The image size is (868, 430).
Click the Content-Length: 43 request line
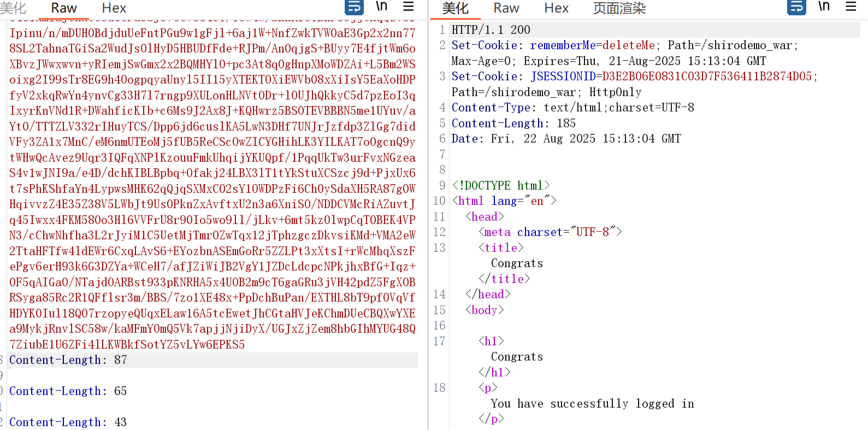[68, 422]
